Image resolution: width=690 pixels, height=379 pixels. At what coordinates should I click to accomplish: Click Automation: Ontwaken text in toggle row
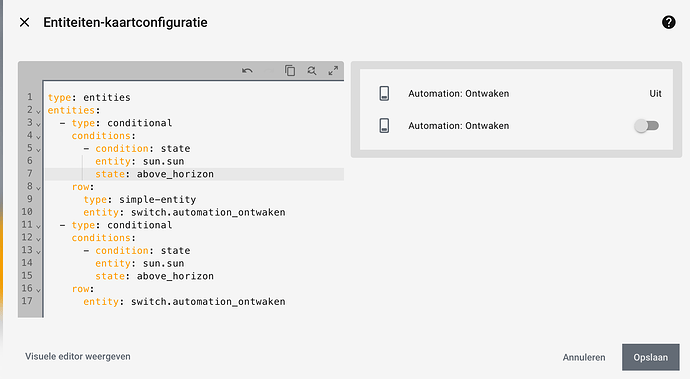pyautogui.click(x=459, y=125)
